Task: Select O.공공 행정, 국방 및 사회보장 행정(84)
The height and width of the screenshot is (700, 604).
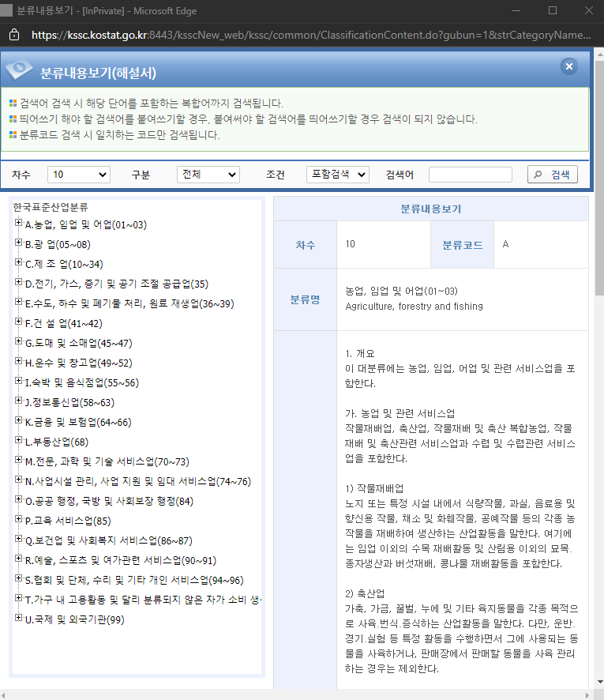Action: point(109,502)
